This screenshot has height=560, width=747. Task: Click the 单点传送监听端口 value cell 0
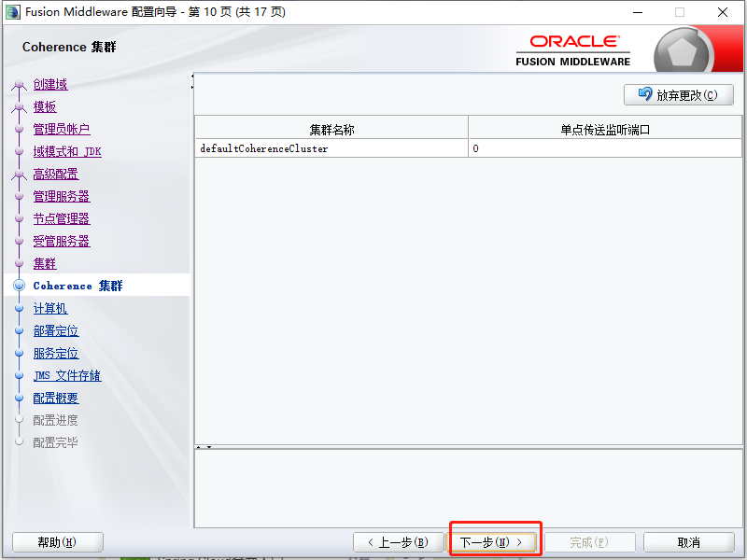point(604,148)
